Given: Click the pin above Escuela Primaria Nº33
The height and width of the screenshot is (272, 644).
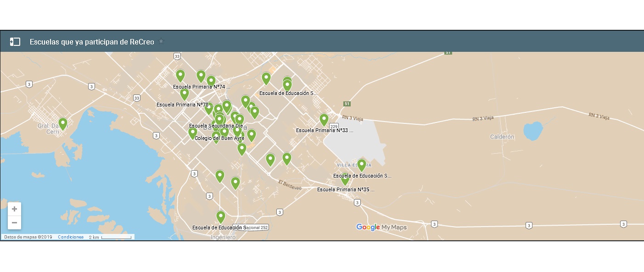Looking at the screenshot, I should 324,119.
